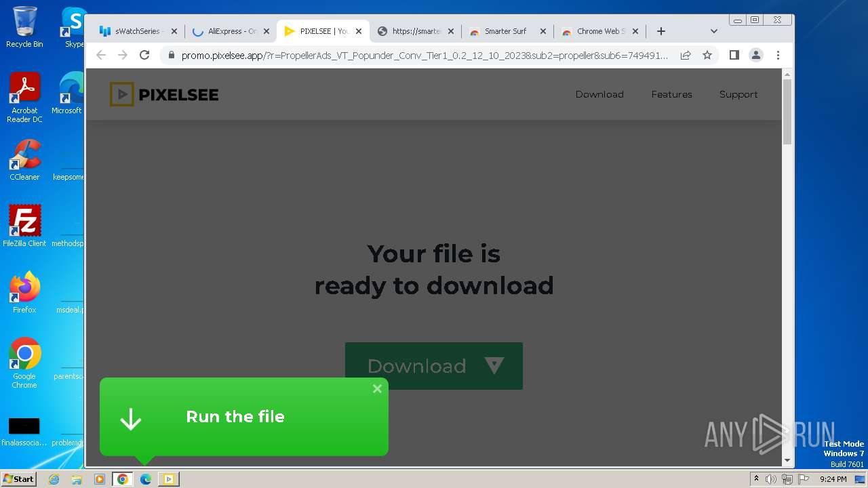Open the volume tray icon
This screenshot has width=868, height=488.
click(771, 479)
